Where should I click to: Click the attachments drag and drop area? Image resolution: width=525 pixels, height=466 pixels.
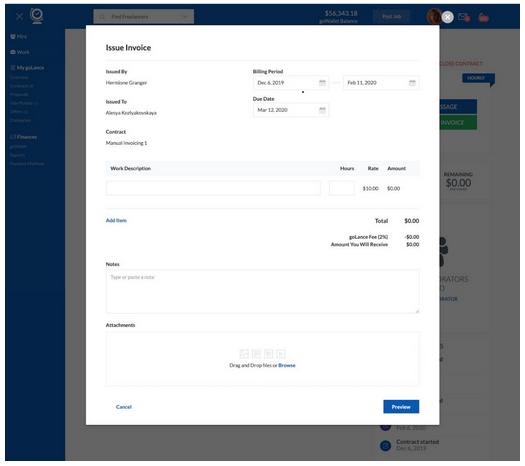coord(262,359)
